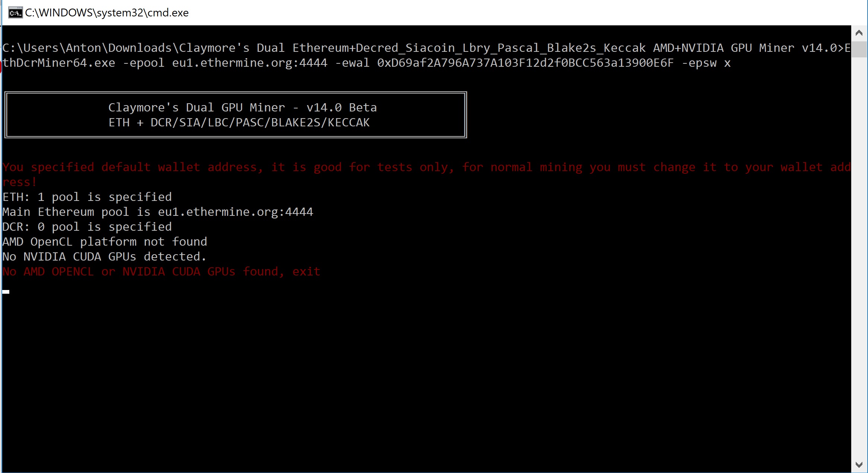This screenshot has width=868, height=473.
Task: Click the ETH + DCR/SIA/LBC/PASC/BLAKE2S/KECCAK label
Action: [239, 122]
